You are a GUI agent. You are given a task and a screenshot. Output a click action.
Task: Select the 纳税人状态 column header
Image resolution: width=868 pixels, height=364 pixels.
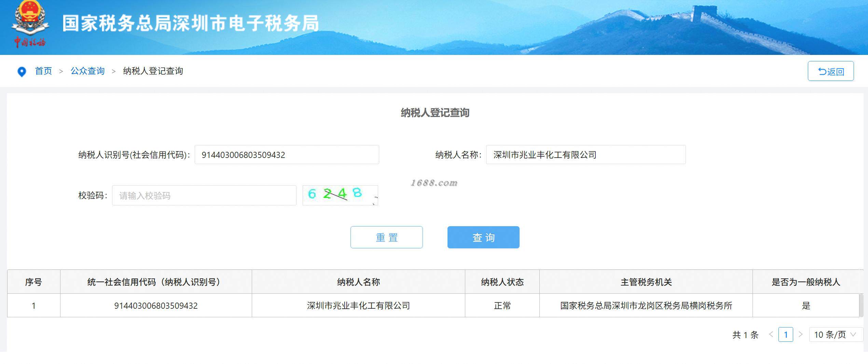click(x=502, y=282)
